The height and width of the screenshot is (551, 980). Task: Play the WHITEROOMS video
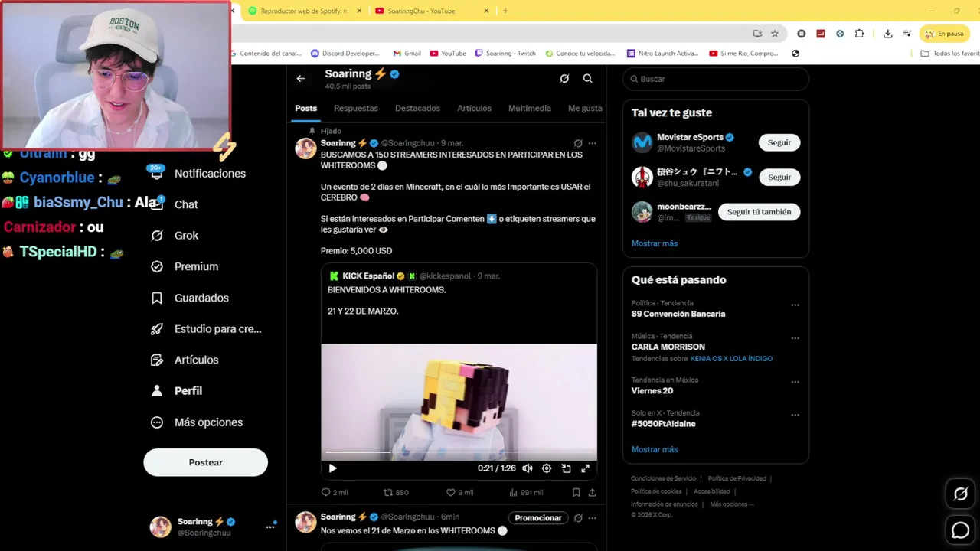332,468
